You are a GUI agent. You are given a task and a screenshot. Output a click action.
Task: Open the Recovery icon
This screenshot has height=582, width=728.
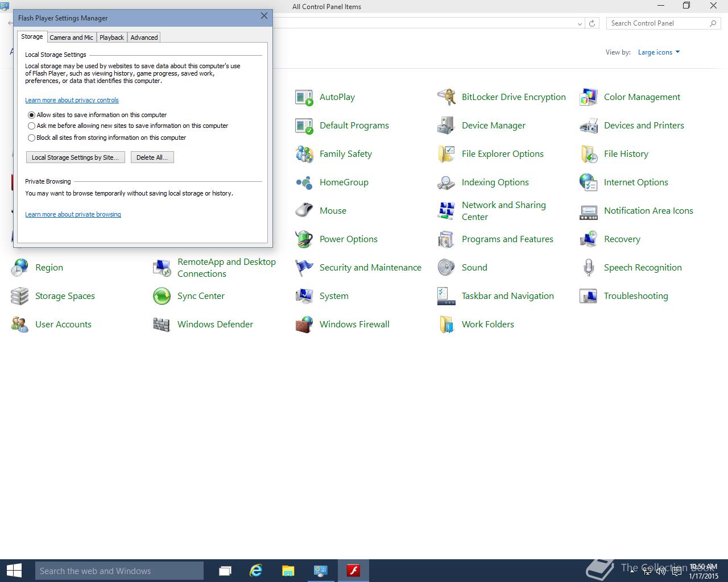click(x=589, y=239)
